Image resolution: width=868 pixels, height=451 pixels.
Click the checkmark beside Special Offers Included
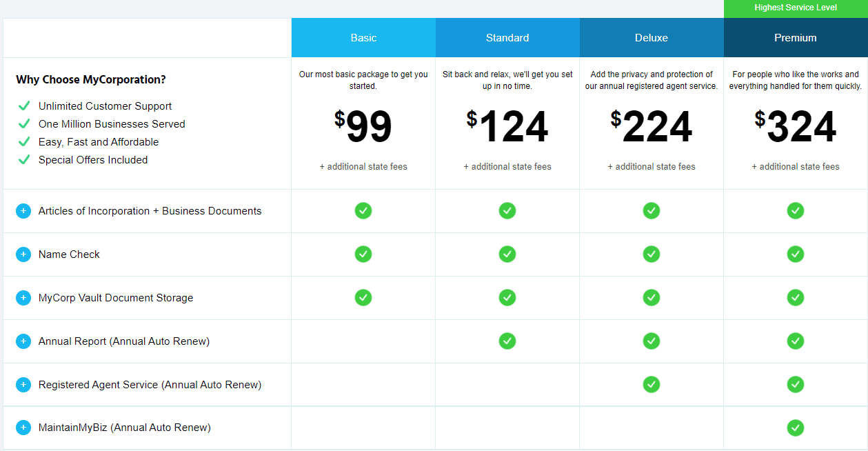[25, 159]
